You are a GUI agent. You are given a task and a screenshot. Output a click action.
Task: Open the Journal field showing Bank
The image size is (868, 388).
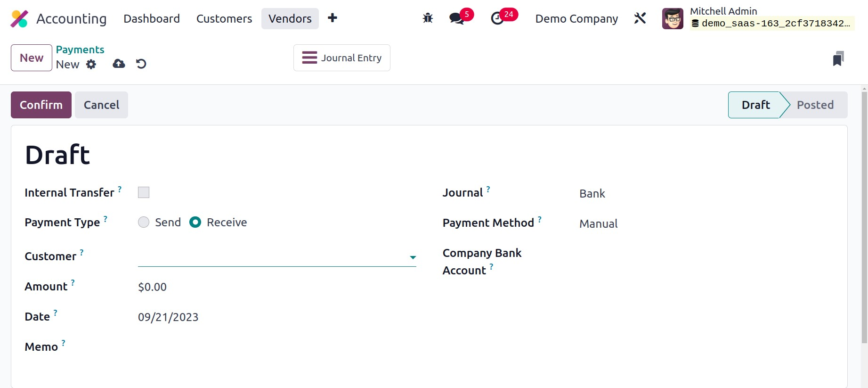coord(592,194)
